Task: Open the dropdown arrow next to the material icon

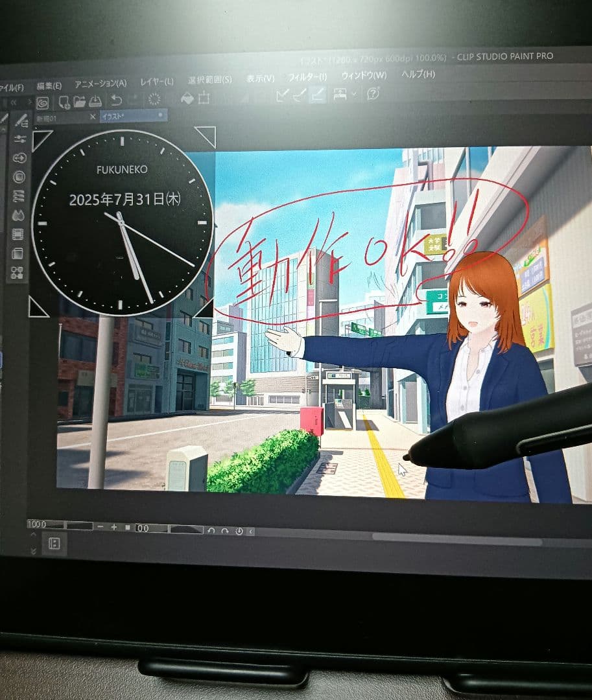Action: [x=354, y=96]
